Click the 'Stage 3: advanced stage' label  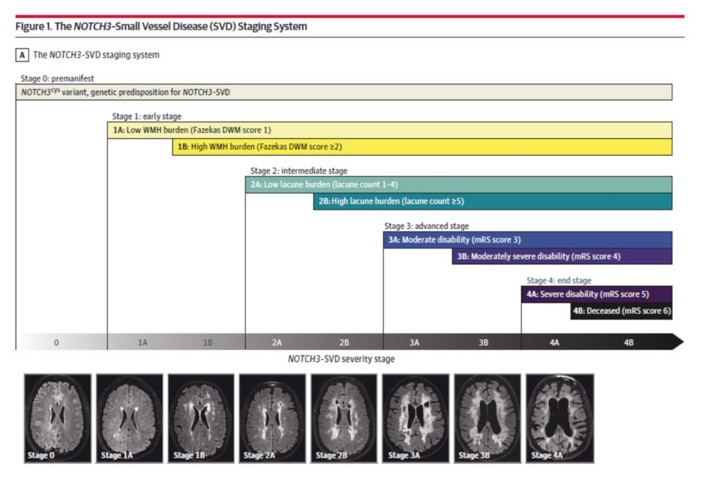[427, 226]
